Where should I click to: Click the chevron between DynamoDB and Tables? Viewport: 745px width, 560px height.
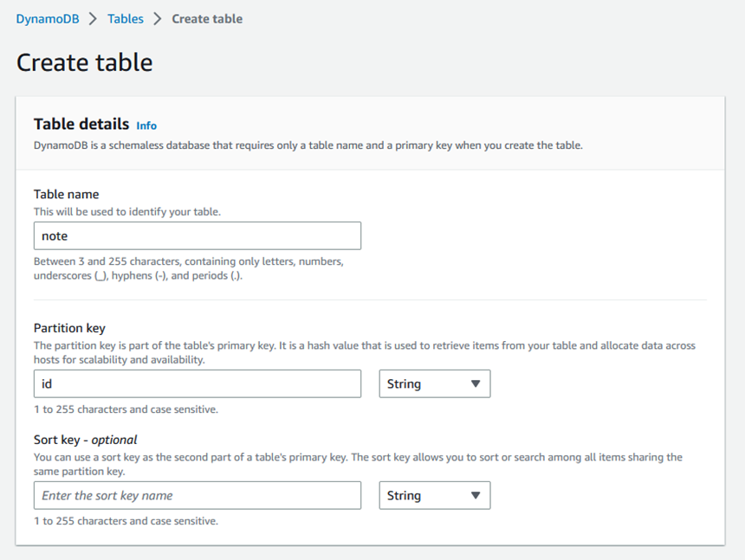pyautogui.click(x=94, y=19)
